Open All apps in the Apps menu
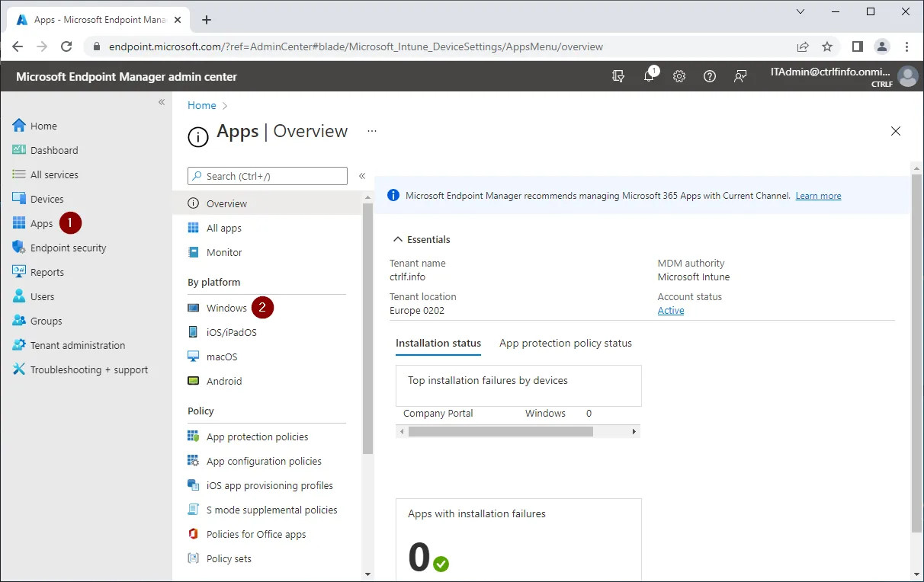Screen dimensions: 924x582 pos(224,228)
